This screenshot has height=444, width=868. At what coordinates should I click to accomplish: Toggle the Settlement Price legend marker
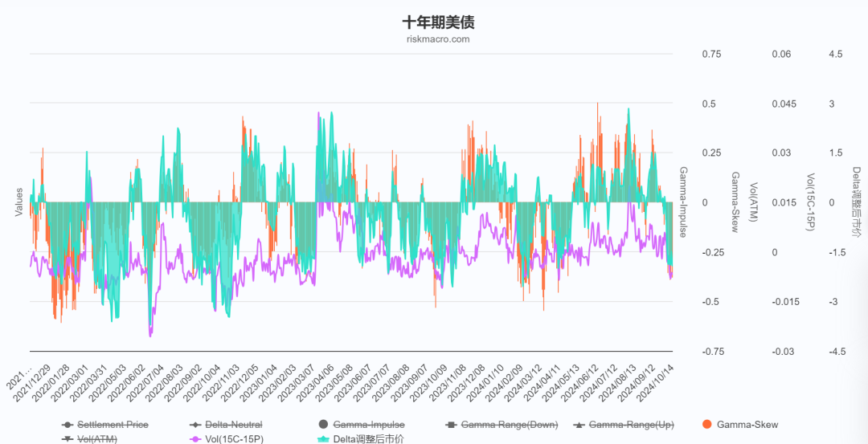68,425
